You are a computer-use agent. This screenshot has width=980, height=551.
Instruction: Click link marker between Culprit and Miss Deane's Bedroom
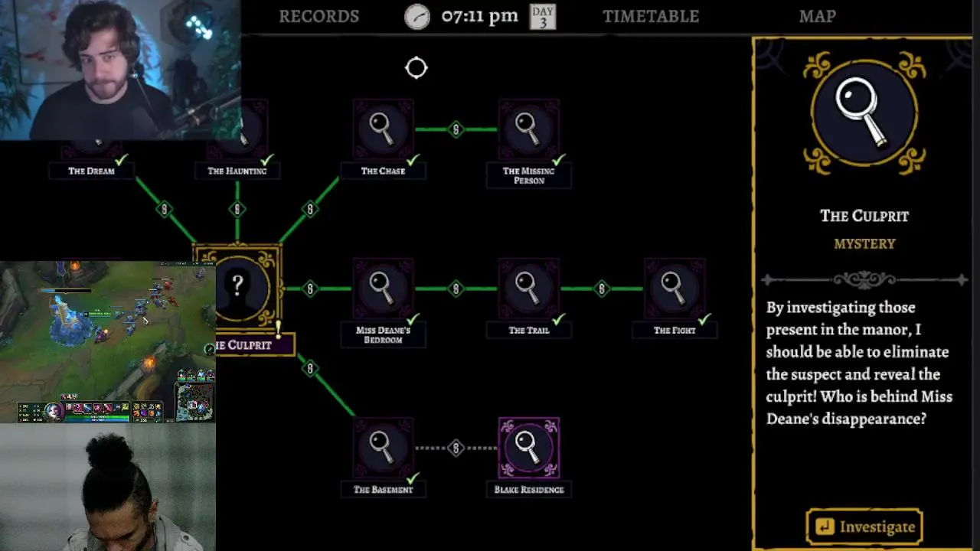click(x=310, y=289)
